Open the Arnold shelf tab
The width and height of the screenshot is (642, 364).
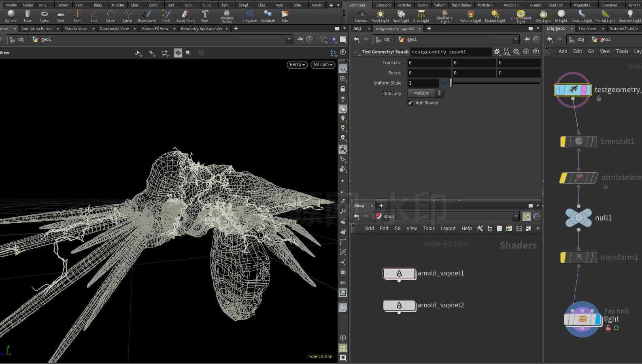click(317, 5)
